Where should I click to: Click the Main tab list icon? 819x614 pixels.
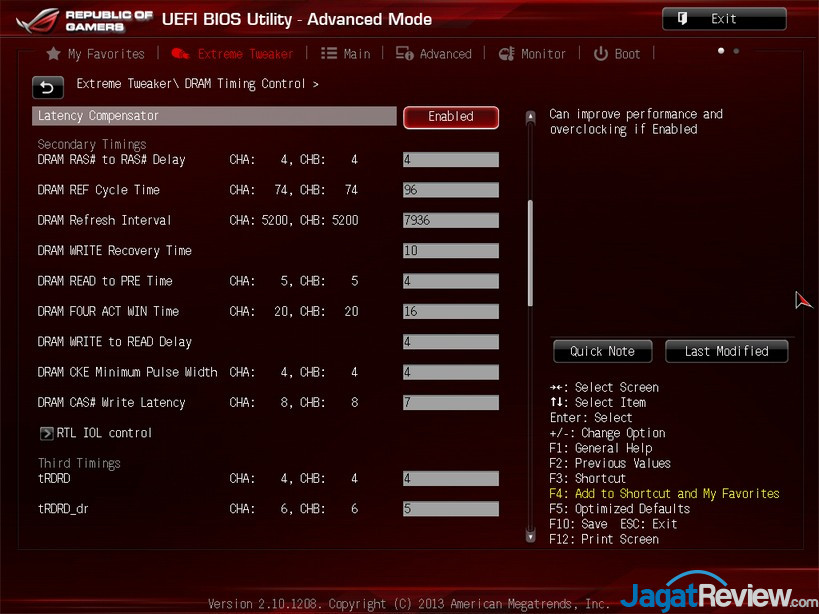pos(329,54)
